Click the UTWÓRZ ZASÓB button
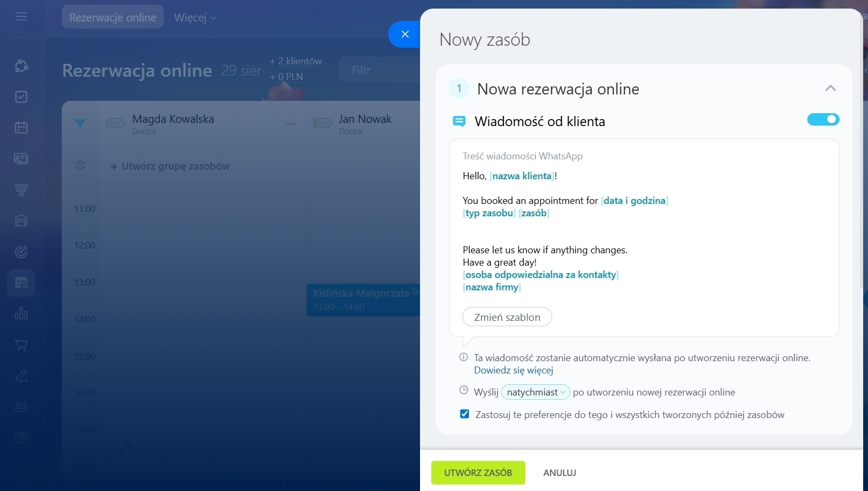The height and width of the screenshot is (491, 868). click(478, 473)
